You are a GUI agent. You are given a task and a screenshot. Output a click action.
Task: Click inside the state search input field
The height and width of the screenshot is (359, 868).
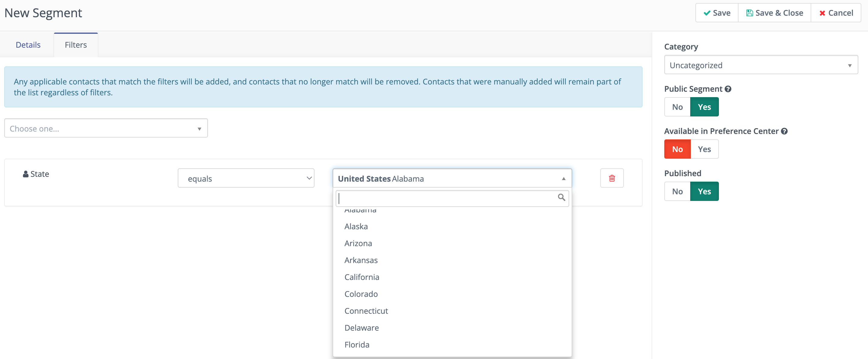[438, 198]
